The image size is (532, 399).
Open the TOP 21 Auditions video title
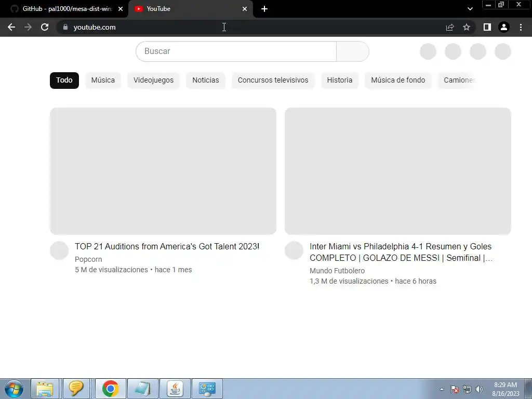click(167, 246)
